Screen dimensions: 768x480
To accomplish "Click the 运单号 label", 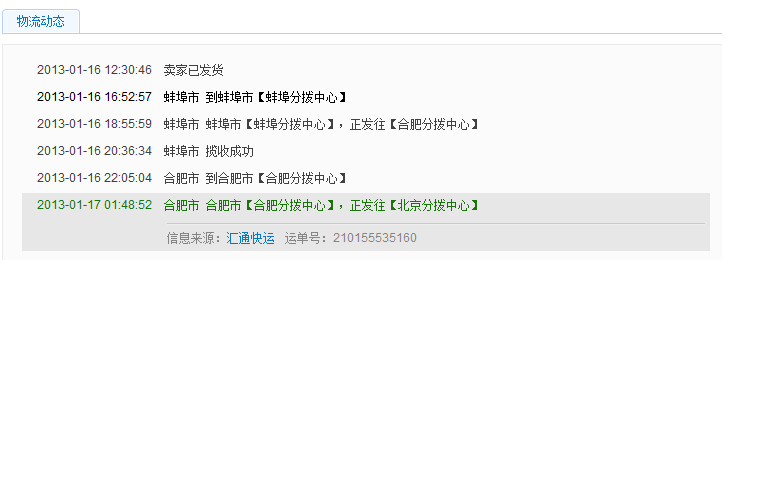I will pos(306,238).
